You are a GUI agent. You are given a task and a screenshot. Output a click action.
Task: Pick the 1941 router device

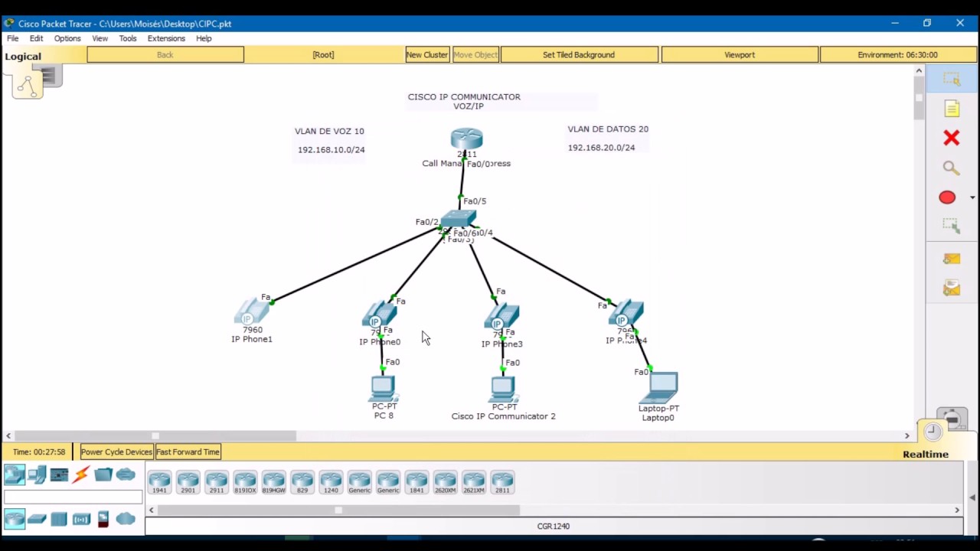click(x=159, y=482)
